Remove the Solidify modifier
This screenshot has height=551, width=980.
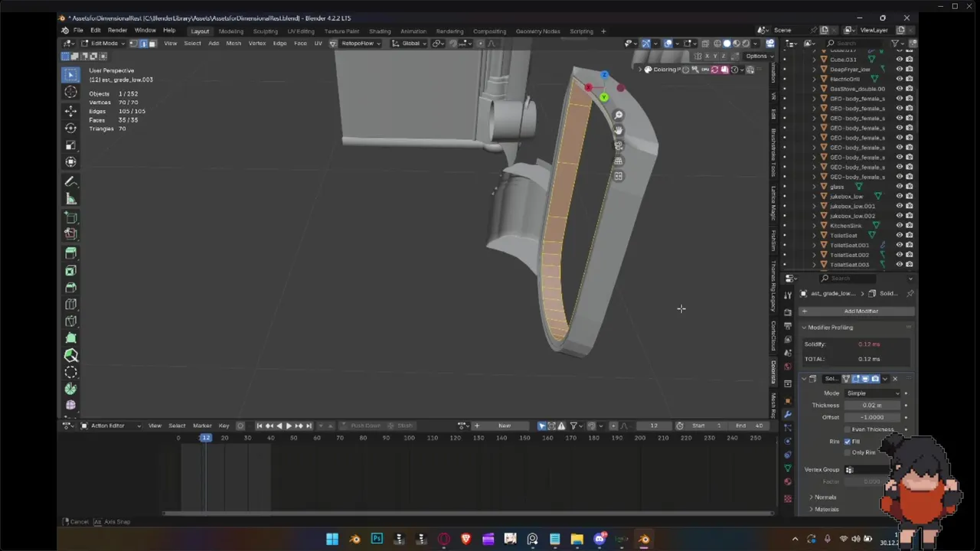894,379
